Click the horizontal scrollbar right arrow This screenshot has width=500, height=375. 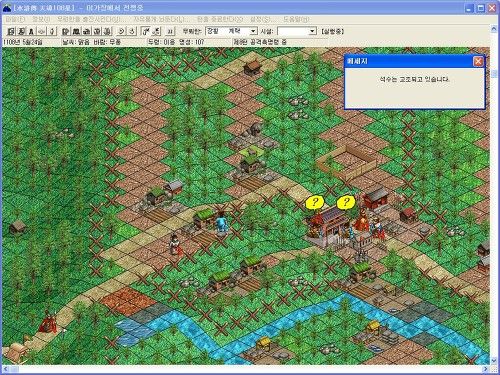click(486, 369)
